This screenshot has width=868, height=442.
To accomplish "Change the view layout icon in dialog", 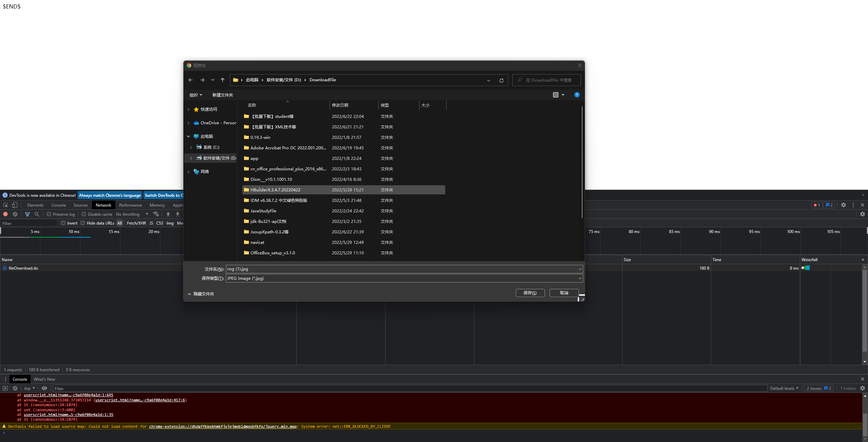I will 556,95.
